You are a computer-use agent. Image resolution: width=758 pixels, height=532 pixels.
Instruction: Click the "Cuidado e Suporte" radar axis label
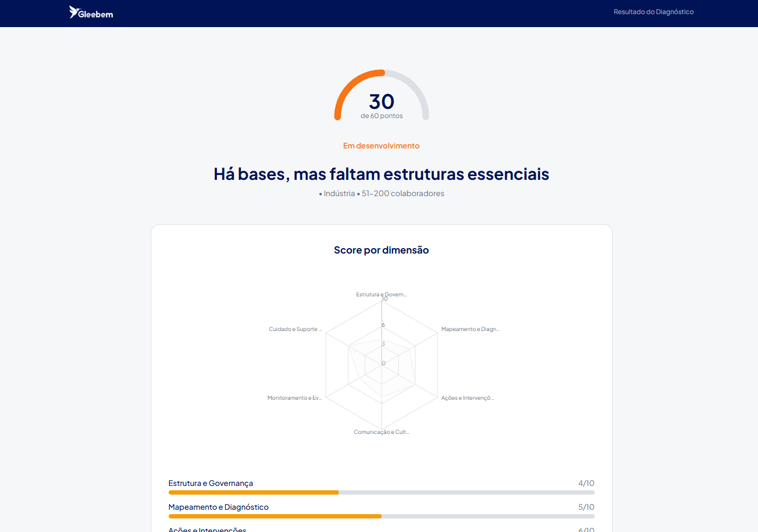pos(295,329)
